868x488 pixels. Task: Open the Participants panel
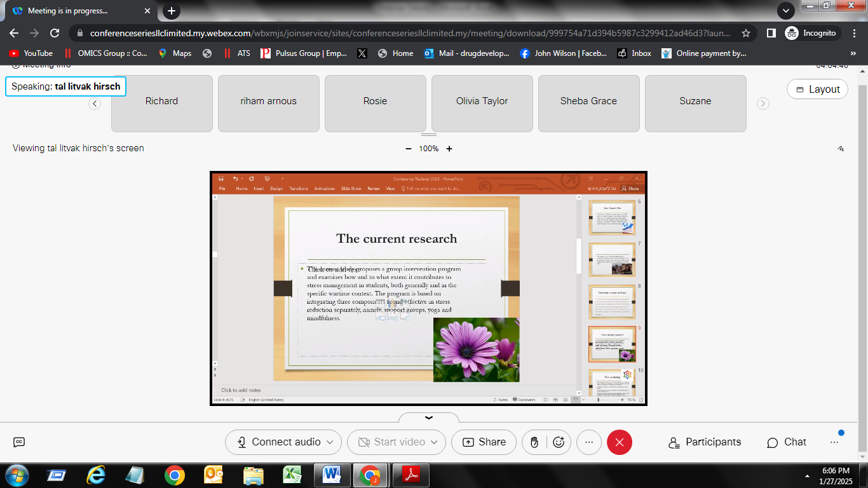pos(705,442)
